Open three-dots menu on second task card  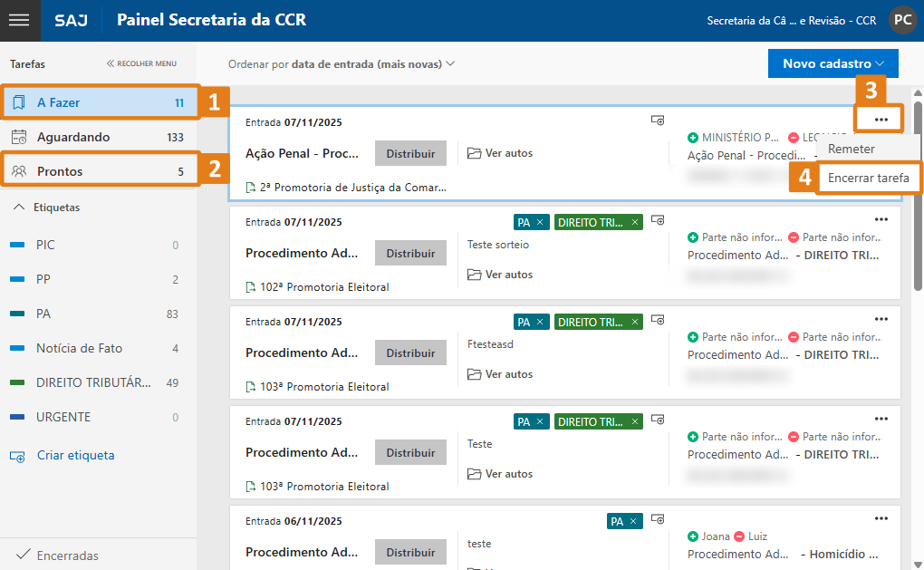pos(881,219)
